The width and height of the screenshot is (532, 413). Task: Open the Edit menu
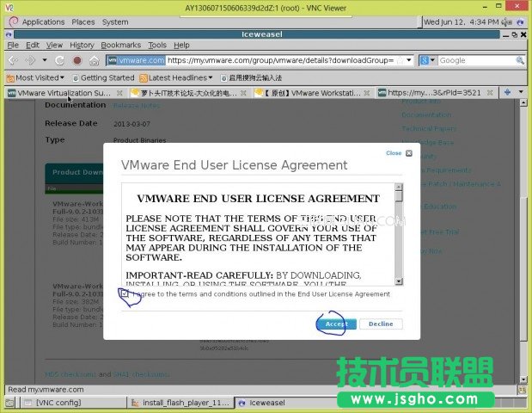[33, 45]
